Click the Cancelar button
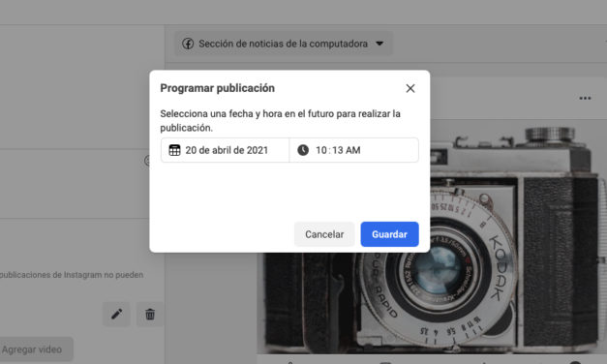Viewport: 607px width, 364px height. click(324, 234)
